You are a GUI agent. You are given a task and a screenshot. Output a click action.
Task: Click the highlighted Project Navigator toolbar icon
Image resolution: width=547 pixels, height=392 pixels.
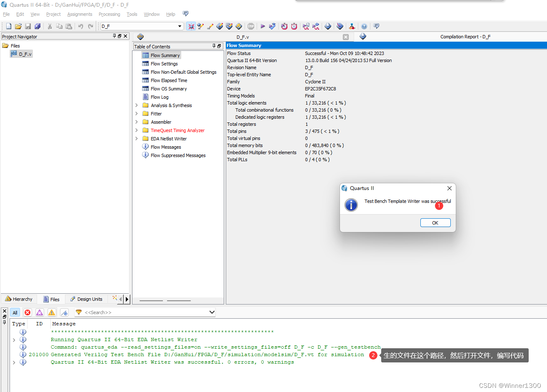191,26
